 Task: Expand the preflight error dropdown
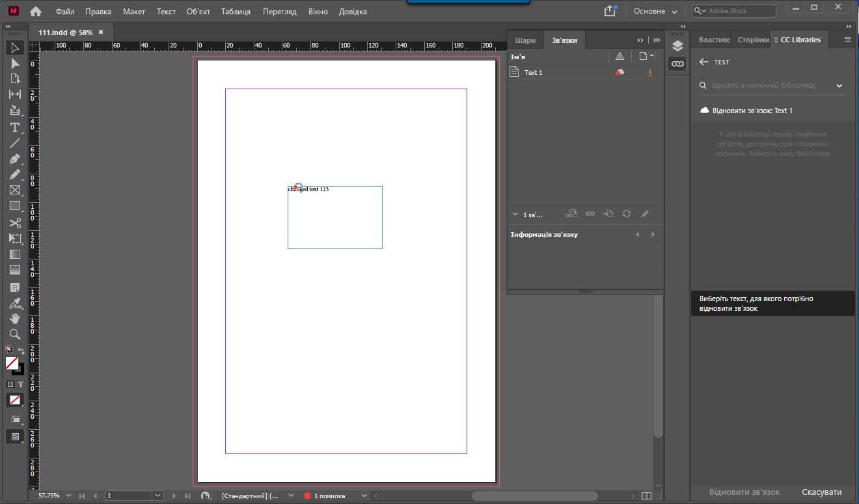[x=364, y=495]
